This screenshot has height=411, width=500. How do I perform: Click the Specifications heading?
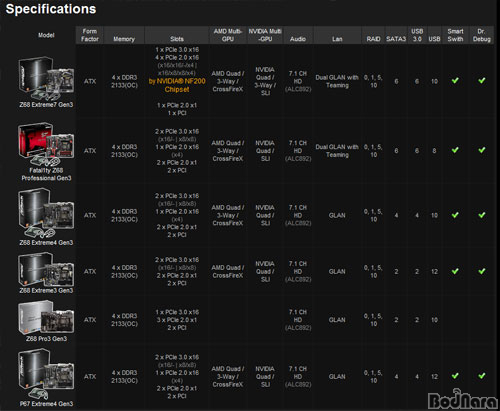(x=51, y=9)
